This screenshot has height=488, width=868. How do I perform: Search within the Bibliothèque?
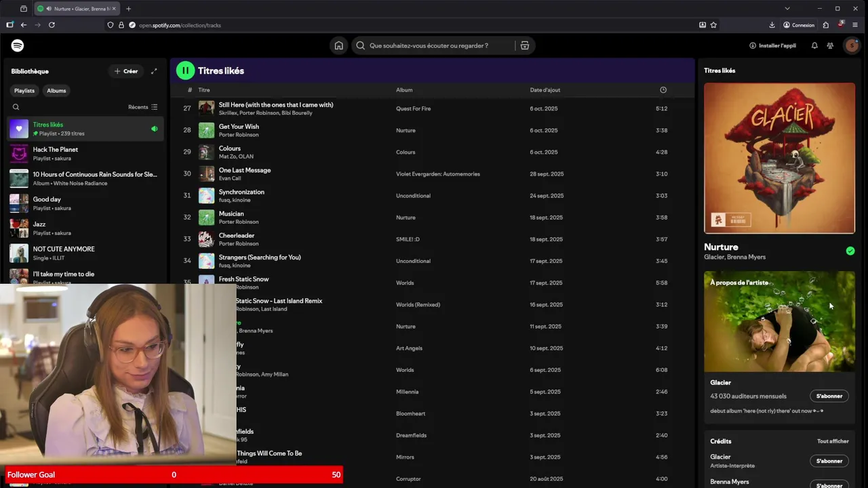(x=16, y=107)
